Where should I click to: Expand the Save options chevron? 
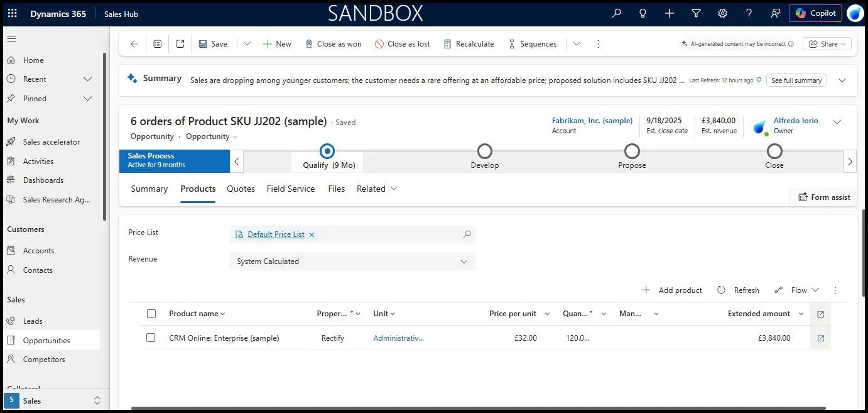click(247, 44)
